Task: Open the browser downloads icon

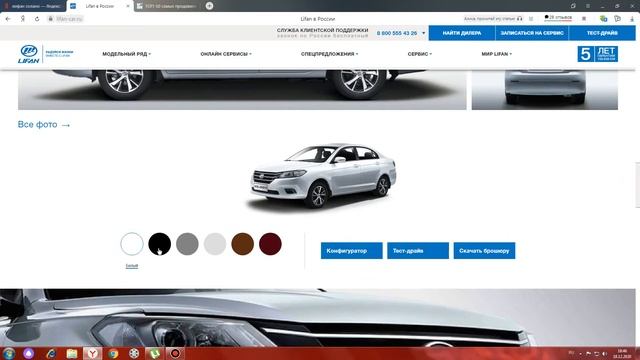Action: (632, 19)
